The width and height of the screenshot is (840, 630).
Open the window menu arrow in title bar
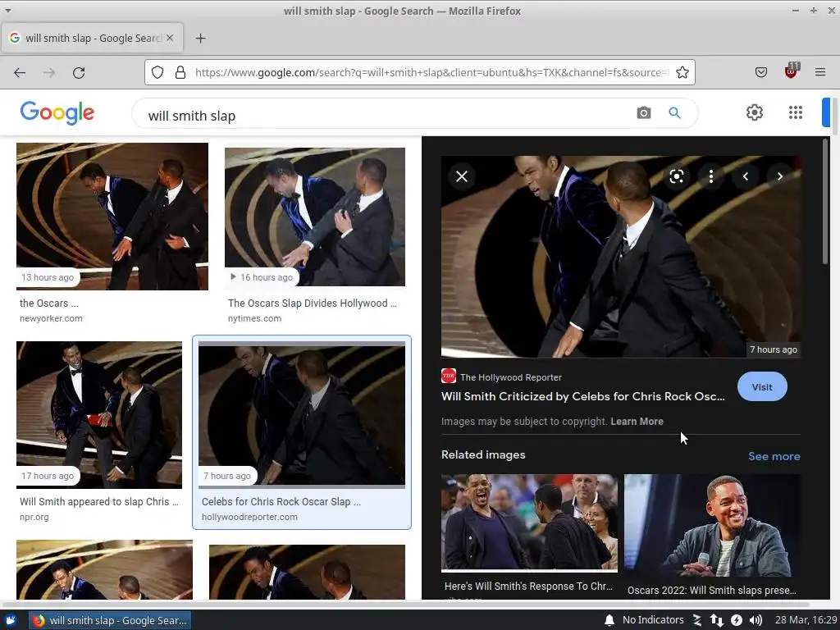click(x=8, y=10)
